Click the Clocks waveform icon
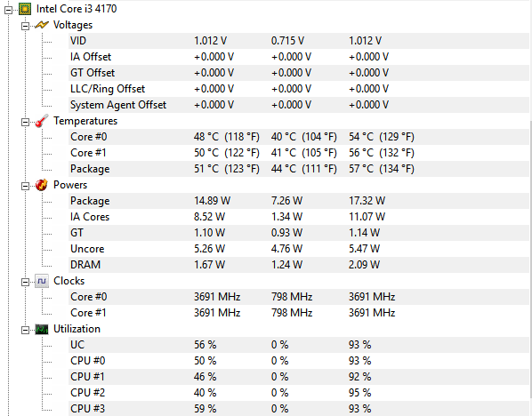 42,281
